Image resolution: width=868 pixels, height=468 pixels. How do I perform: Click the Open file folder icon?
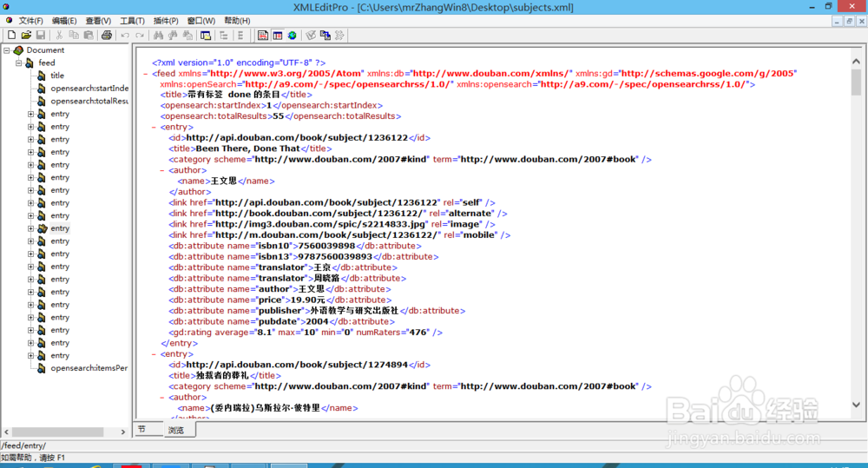(x=26, y=36)
